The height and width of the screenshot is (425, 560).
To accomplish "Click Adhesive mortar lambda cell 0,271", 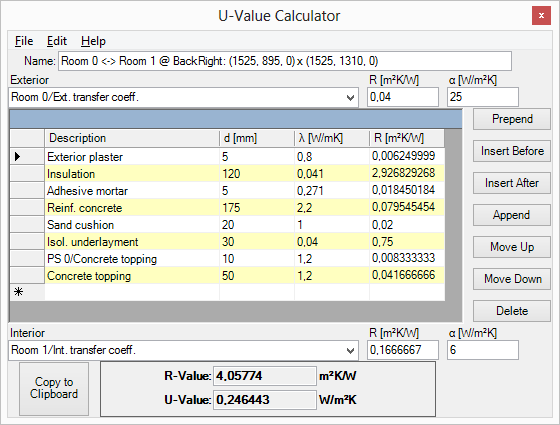I will [x=332, y=191].
